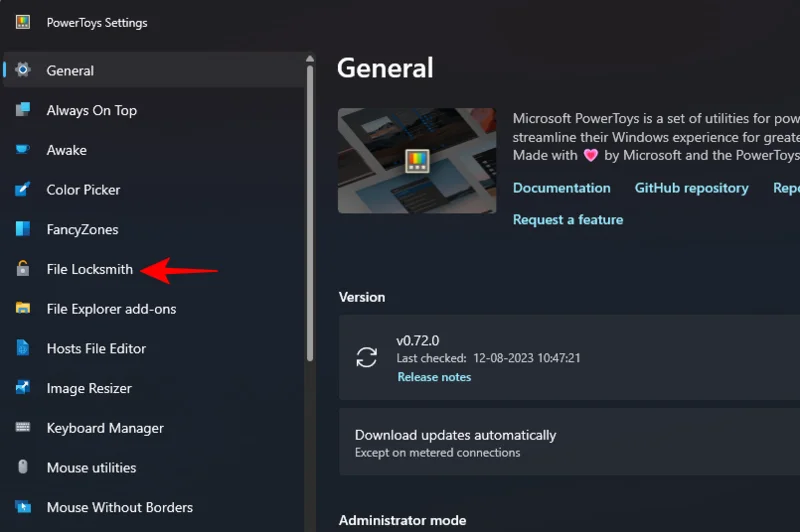Image resolution: width=800 pixels, height=532 pixels.
Task: View the Release notes link
Action: (434, 377)
